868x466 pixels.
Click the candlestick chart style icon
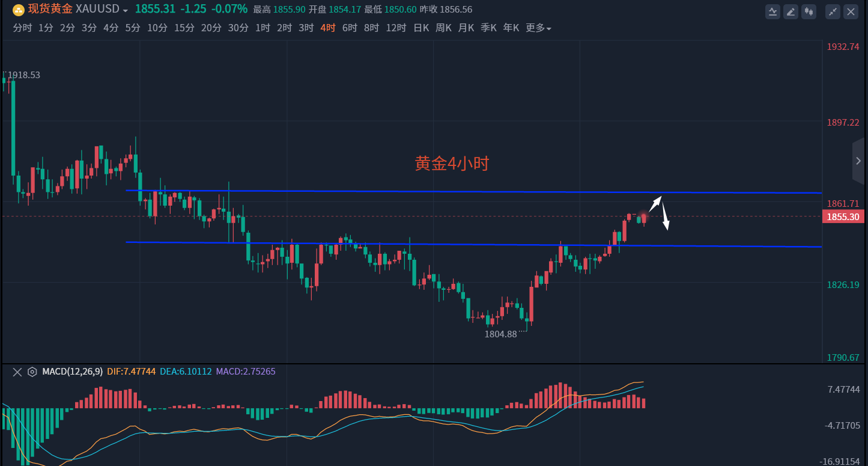pos(809,11)
